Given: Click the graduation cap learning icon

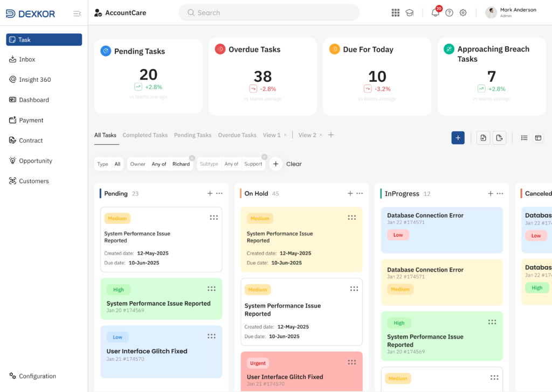Looking at the screenshot, I should click(x=410, y=13).
